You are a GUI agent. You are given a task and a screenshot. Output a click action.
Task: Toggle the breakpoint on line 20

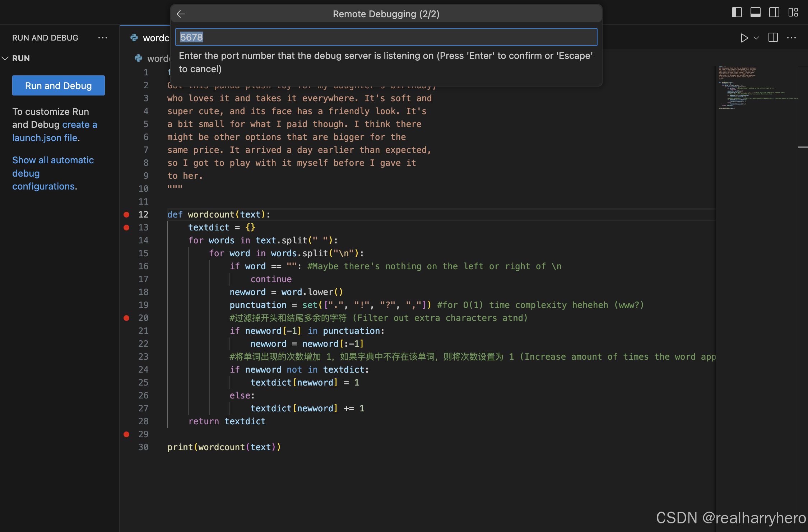click(x=126, y=318)
